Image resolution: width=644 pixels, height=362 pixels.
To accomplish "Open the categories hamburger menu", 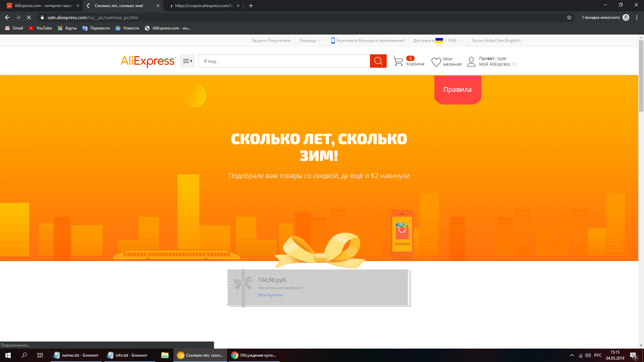I will point(187,61).
